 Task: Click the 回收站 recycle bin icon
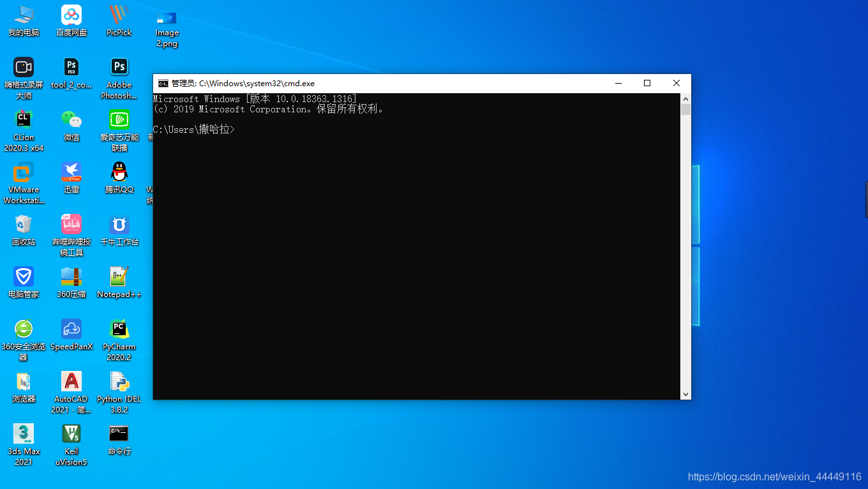[24, 230]
